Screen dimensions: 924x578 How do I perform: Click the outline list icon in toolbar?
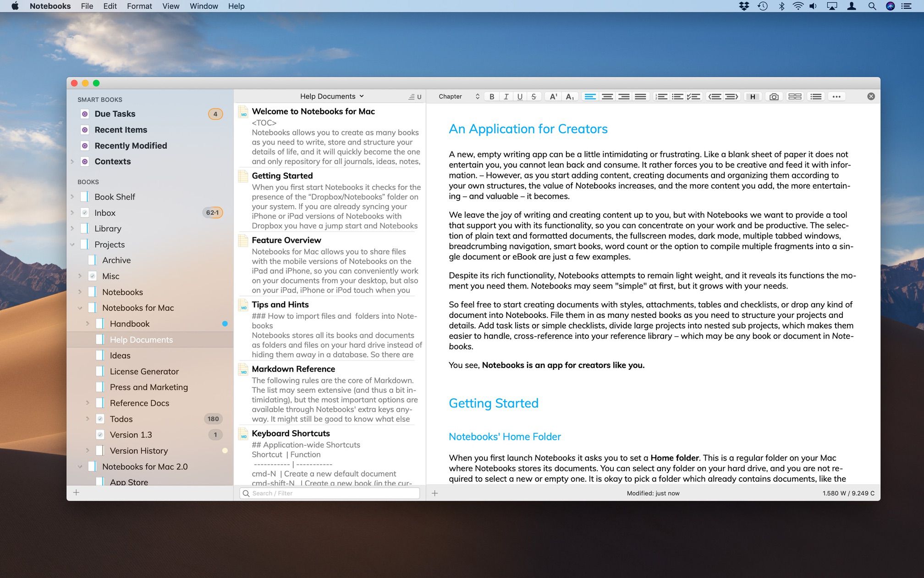pos(816,96)
